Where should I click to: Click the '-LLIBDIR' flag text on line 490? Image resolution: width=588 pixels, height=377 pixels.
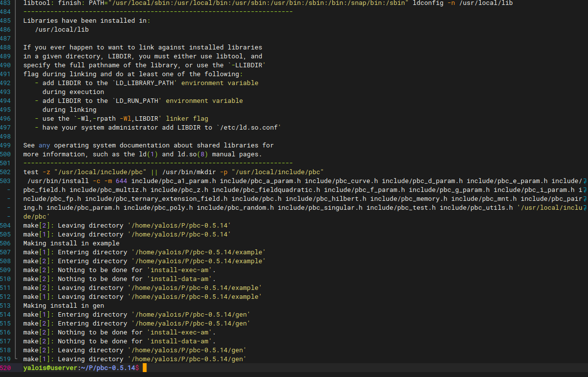(x=248, y=65)
